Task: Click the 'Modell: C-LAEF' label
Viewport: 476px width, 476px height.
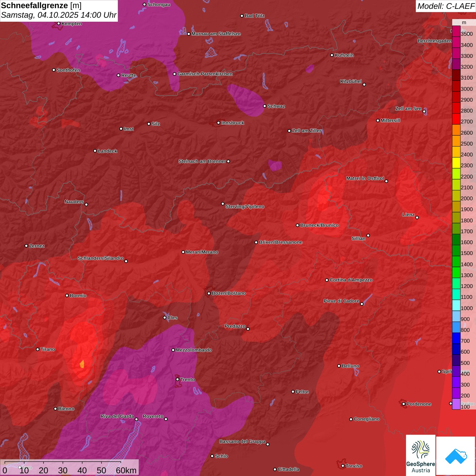Action: pos(446,6)
